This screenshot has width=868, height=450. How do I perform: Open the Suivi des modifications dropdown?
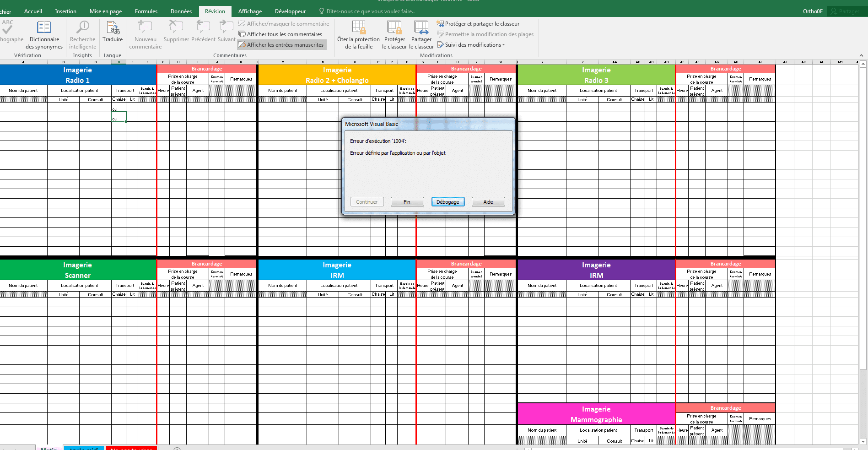(x=471, y=45)
